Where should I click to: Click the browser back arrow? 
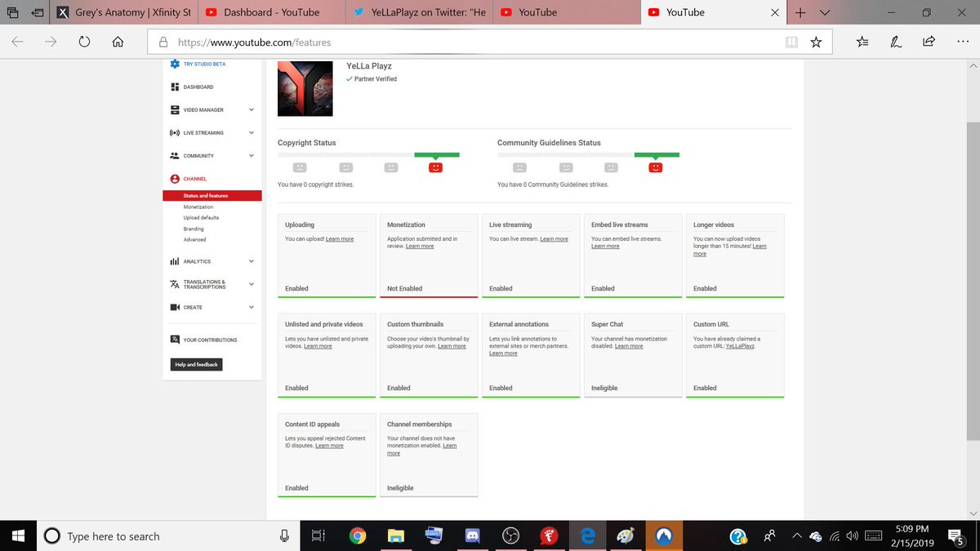(17, 42)
